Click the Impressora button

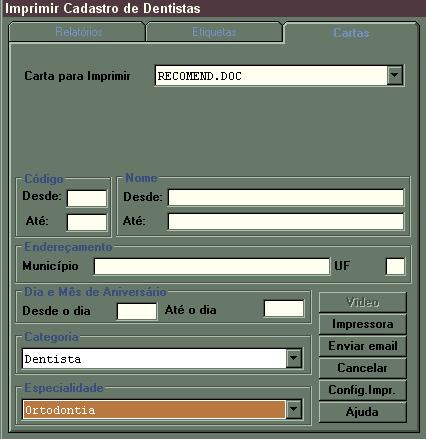[x=362, y=324]
